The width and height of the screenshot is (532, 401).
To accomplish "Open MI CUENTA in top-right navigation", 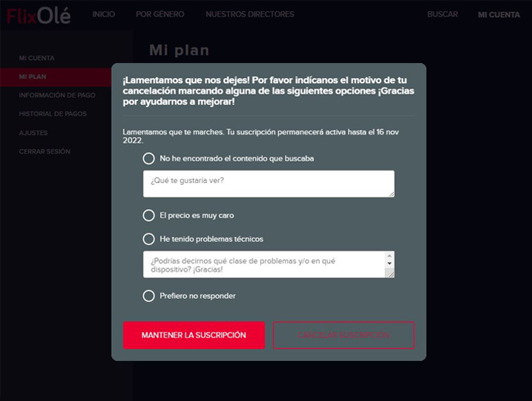I will pyautogui.click(x=499, y=15).
